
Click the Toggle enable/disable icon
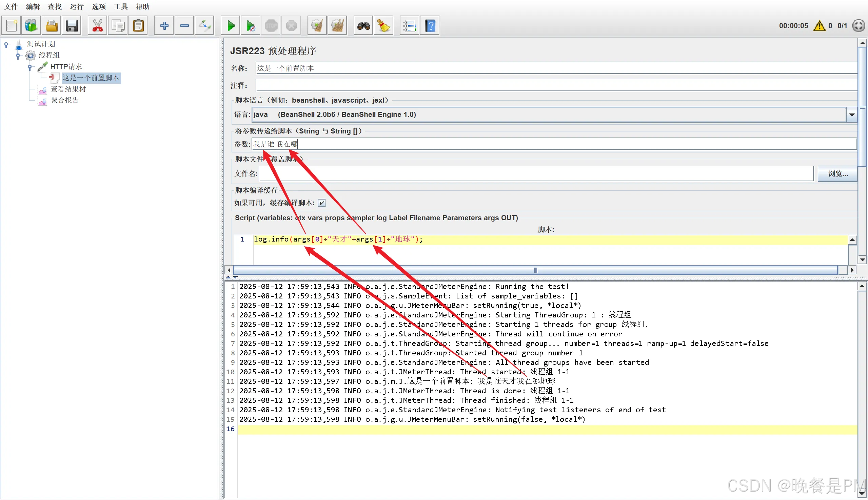tap(205, 26)
